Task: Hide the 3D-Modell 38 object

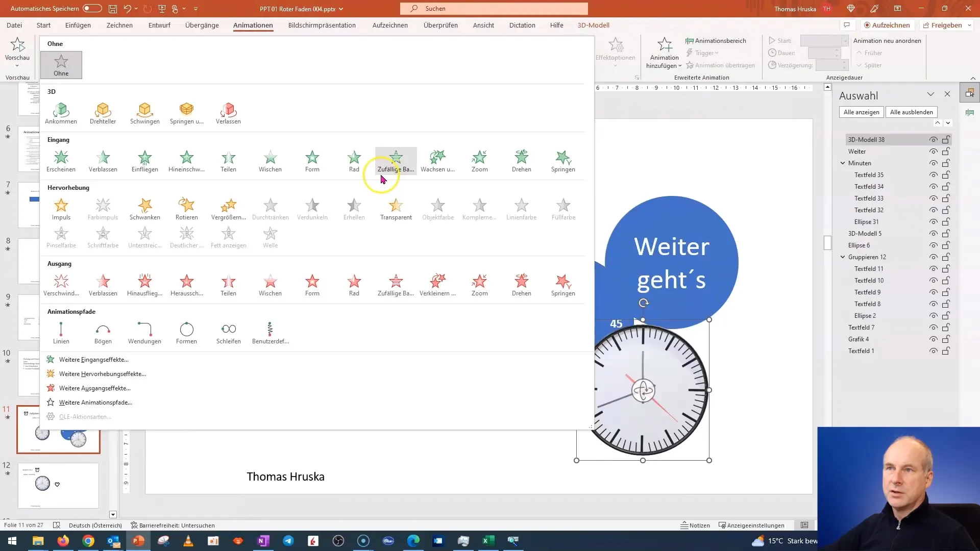Action: [933, 140]
